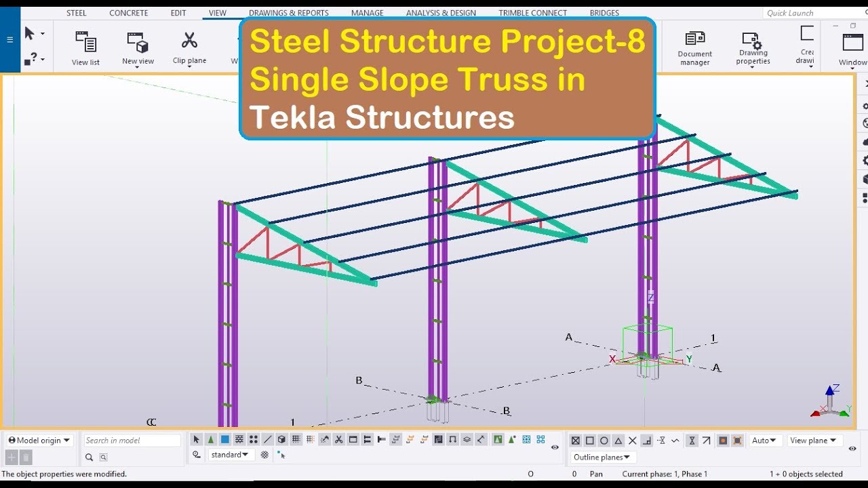Viewport: 868px width, 488px height.
Task: Click the green square select assemblies switch
Action: pos(498,440)
